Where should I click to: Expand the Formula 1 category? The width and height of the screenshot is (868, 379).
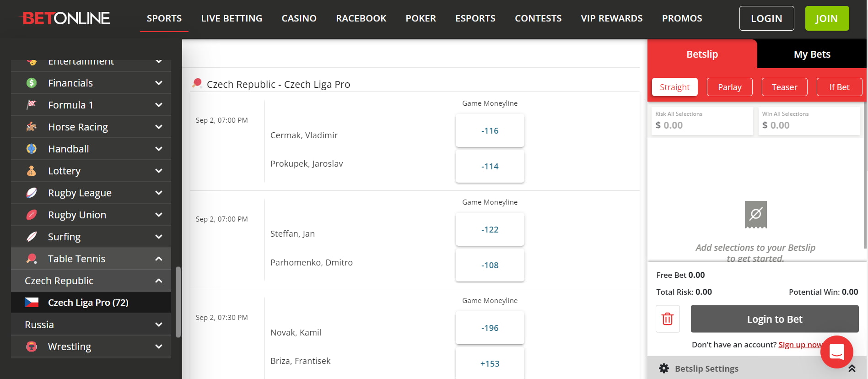click(159, 105)
